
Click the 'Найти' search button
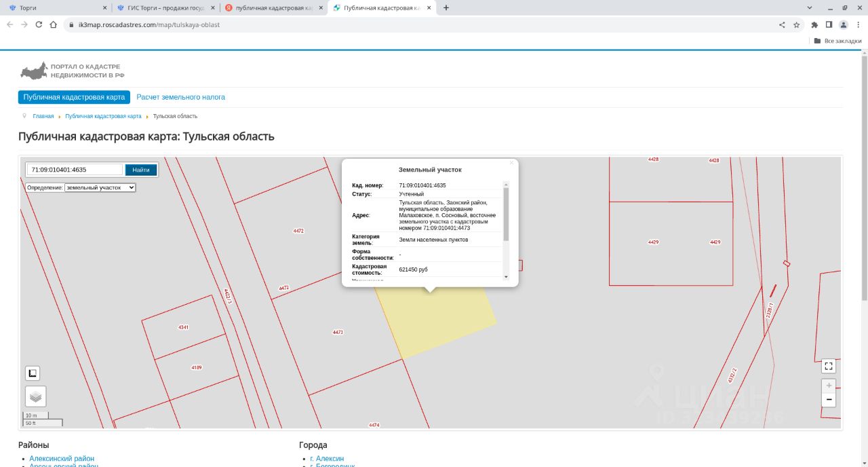click(x=141, y=170)
